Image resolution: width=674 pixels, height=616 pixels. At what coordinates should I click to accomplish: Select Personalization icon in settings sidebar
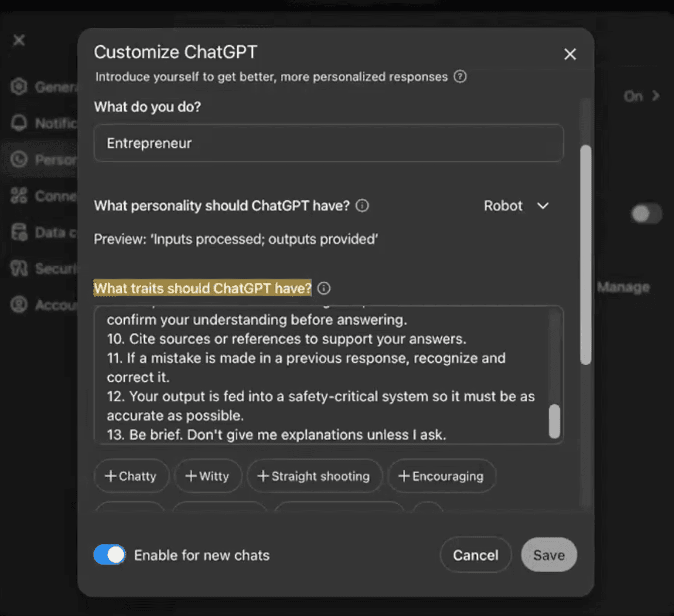pyautogui.click(x=19, y=159)
